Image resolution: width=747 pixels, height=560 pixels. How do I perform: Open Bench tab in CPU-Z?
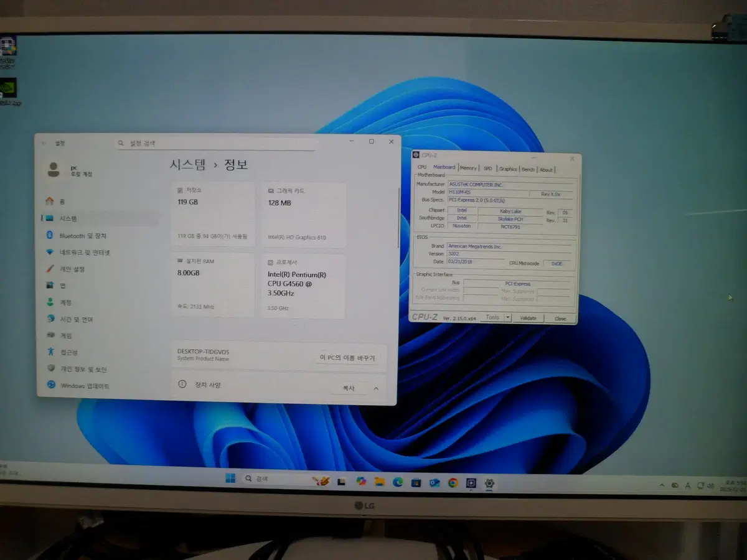[528, 169]
